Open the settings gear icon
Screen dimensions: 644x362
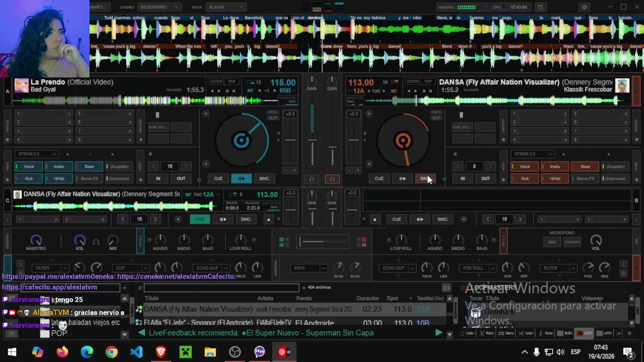tap(584, 7)
